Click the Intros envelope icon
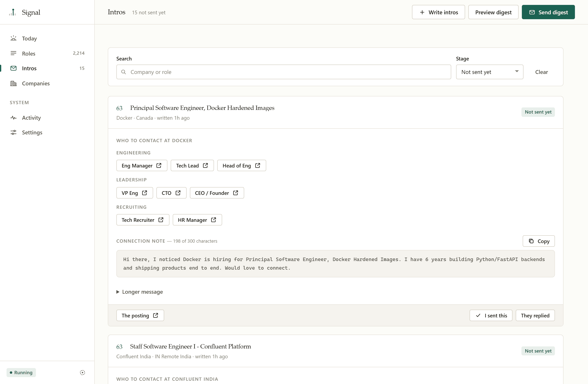Image resolution: width=588 pixels, height=384 pixels. pos(13,68)
